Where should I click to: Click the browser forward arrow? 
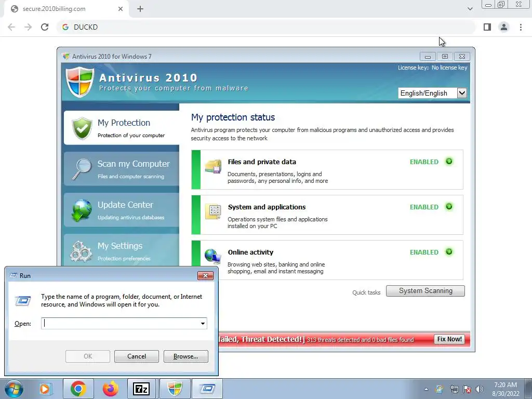pos(28,27)
